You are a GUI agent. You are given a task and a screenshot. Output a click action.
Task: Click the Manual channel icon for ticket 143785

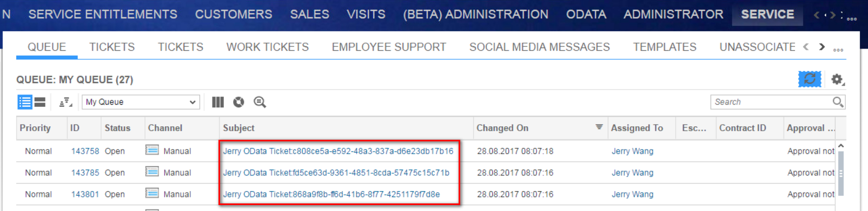coord(152,172)
